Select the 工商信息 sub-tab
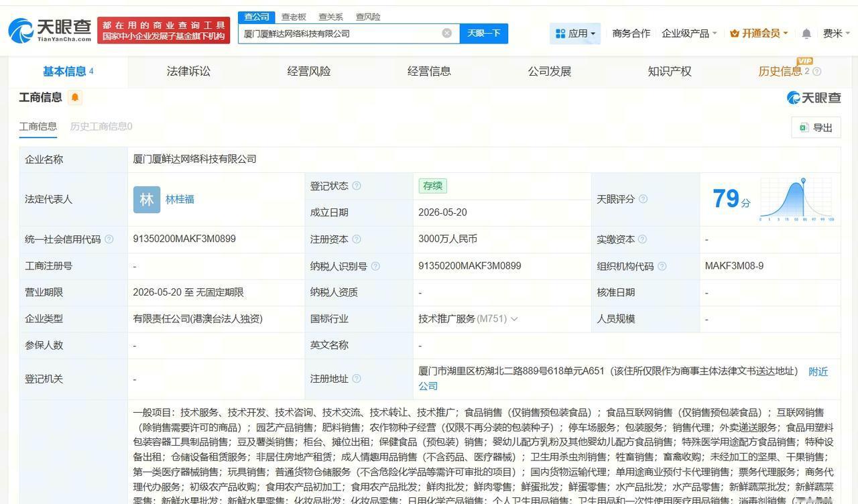Screen dimensions: 858x504 click(38, 127)
